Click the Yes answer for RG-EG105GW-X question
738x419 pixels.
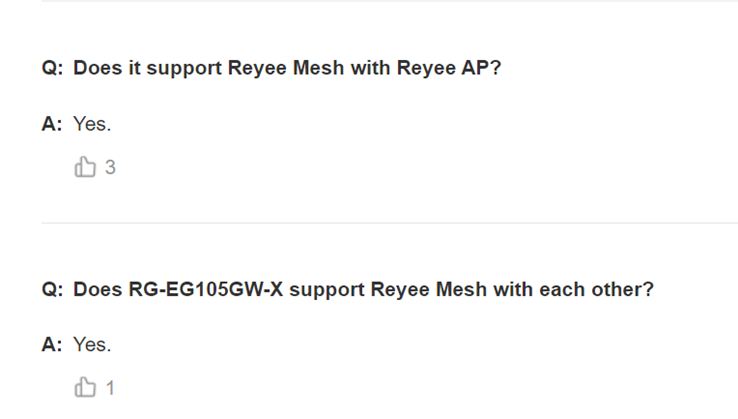(x=92, y=345)
